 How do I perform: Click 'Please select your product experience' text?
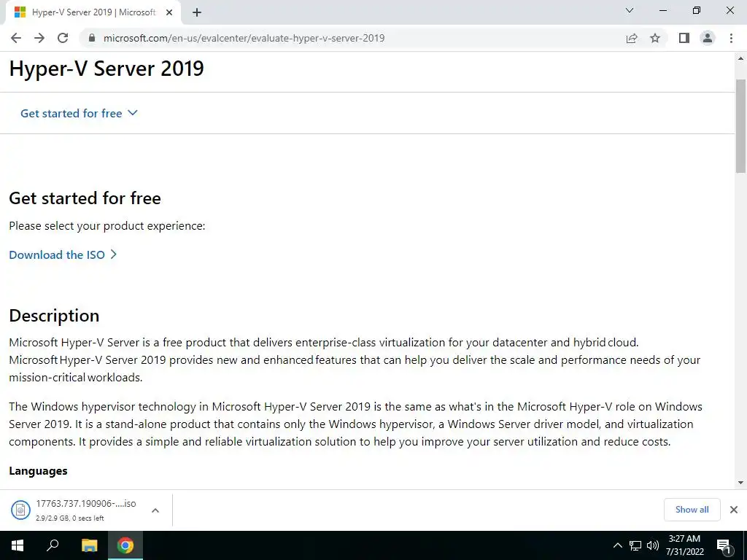click(107, 226)
